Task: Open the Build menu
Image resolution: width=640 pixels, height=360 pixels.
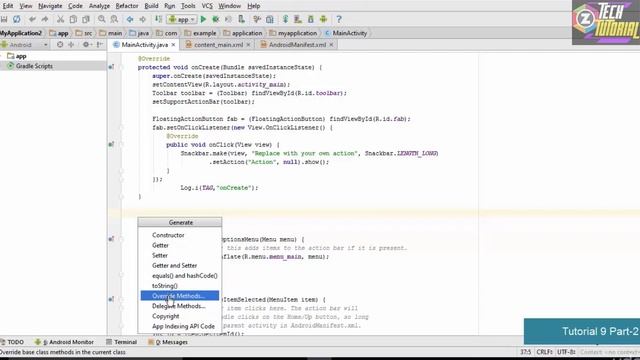Action: coord(151,6)
